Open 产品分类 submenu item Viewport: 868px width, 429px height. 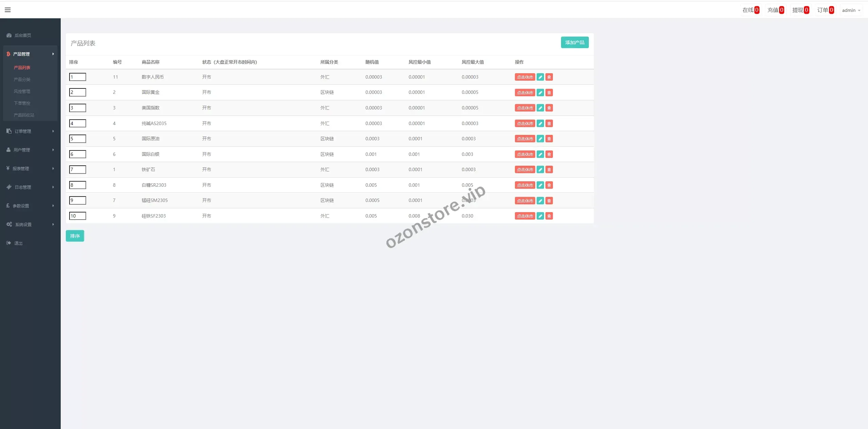[x=22, y=79]
